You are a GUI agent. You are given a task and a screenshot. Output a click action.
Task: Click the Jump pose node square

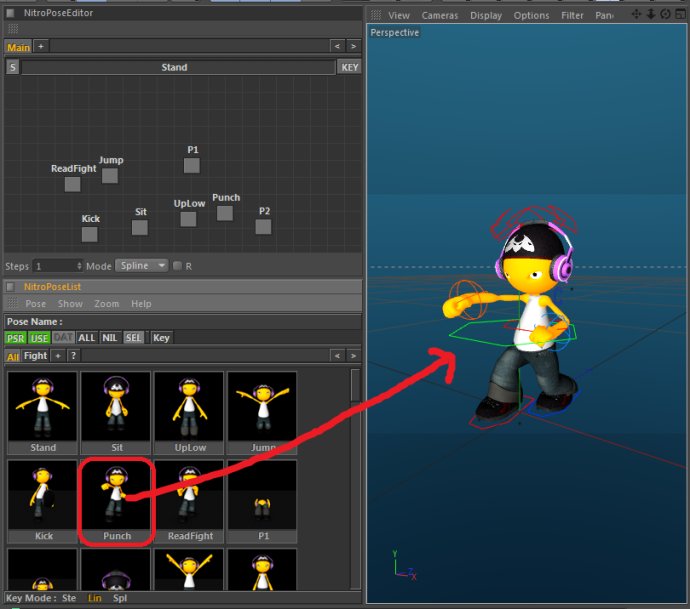point(110,176)
